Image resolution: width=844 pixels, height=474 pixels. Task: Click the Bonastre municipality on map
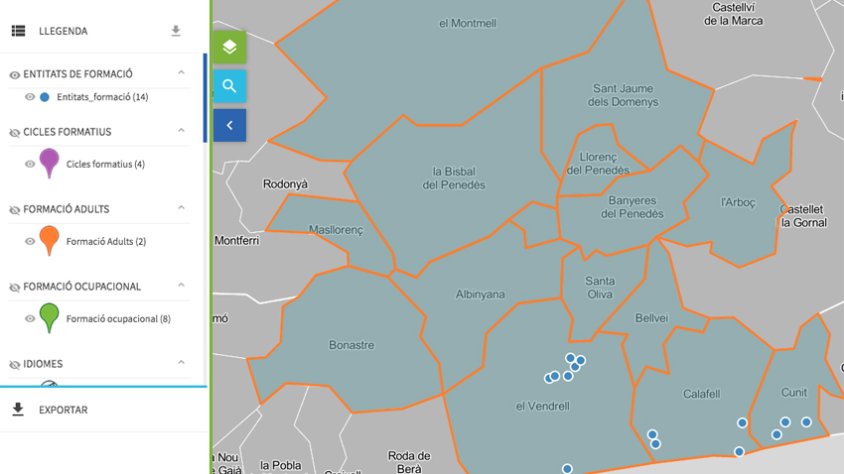(x=351, y=345)
